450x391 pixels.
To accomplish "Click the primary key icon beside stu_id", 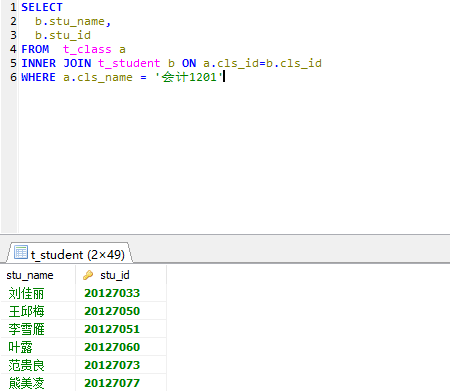I will [x=88, y=275].
